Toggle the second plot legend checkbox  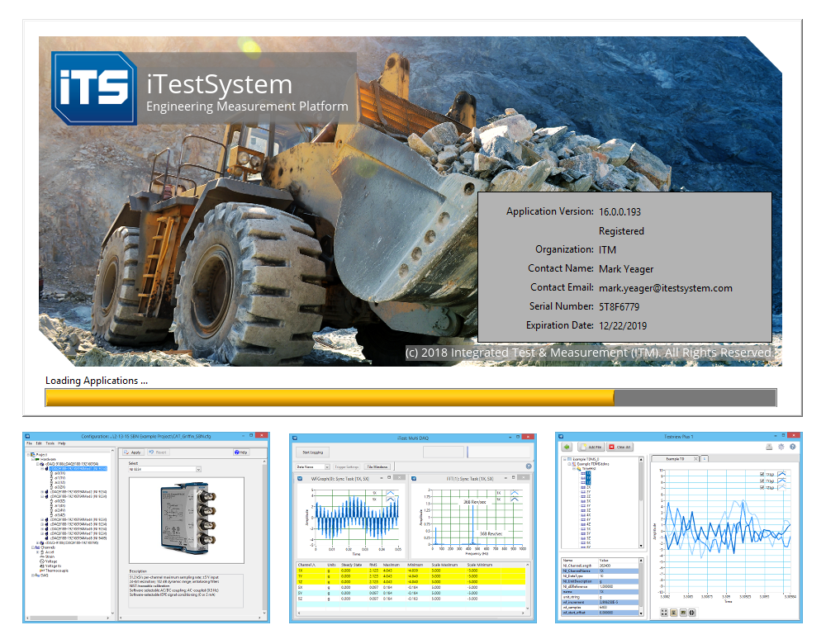tap(761, 481)
